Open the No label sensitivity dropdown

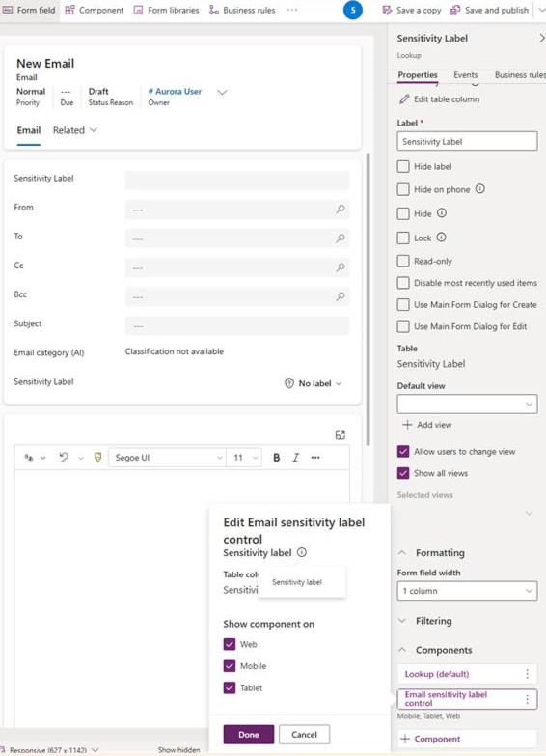[x=314, y=383]
